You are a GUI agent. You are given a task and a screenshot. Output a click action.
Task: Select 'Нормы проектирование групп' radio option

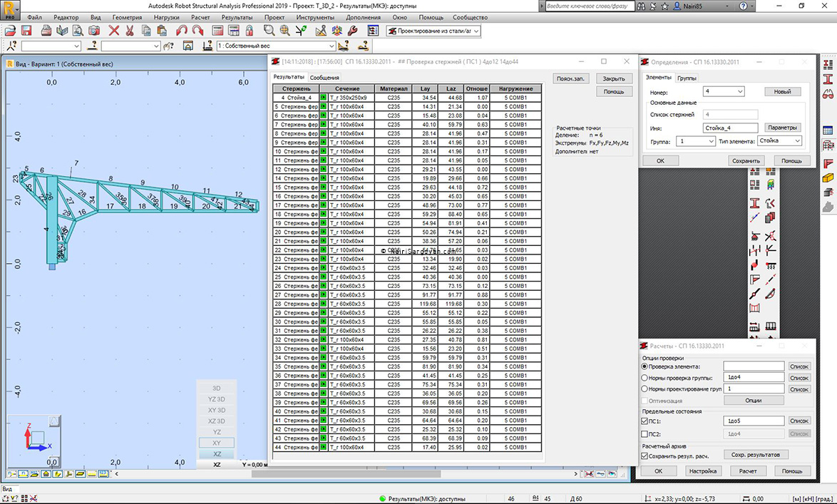(x=645, y=389)
